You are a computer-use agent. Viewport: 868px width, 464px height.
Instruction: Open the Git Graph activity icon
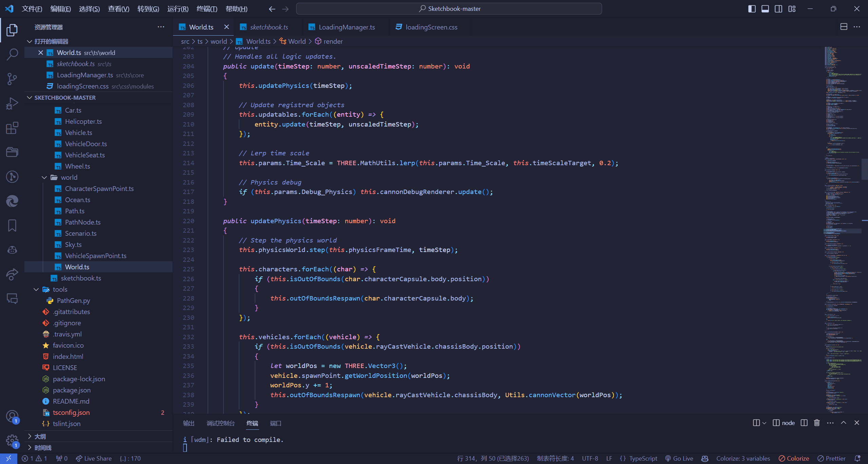pos(12,177)
